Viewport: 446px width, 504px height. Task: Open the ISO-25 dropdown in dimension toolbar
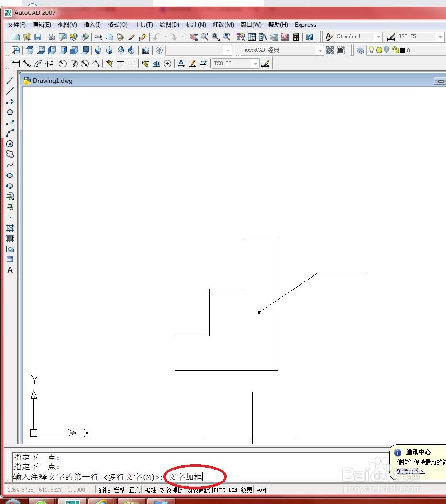click(x=256, y=64)
